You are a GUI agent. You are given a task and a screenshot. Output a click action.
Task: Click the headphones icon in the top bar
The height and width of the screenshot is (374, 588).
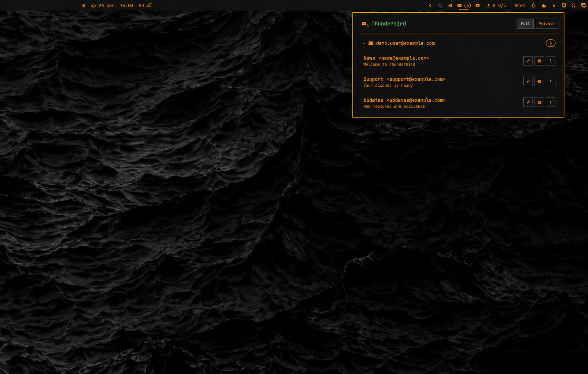(573, 6)
